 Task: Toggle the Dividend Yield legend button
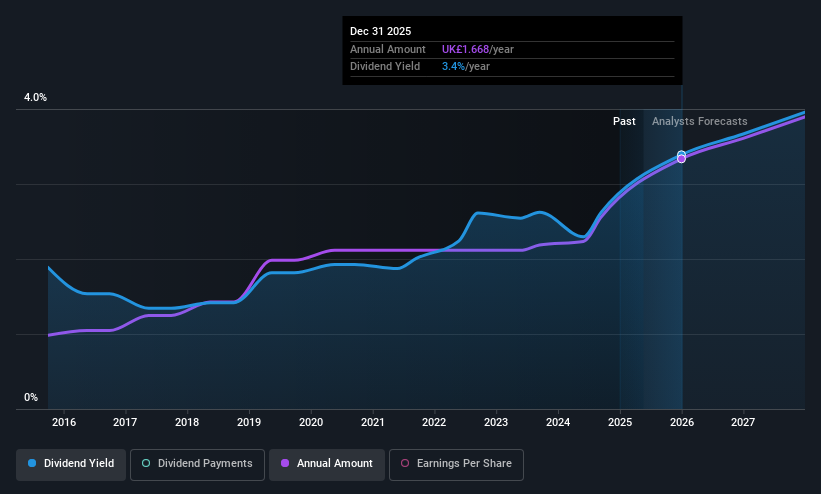71,465
